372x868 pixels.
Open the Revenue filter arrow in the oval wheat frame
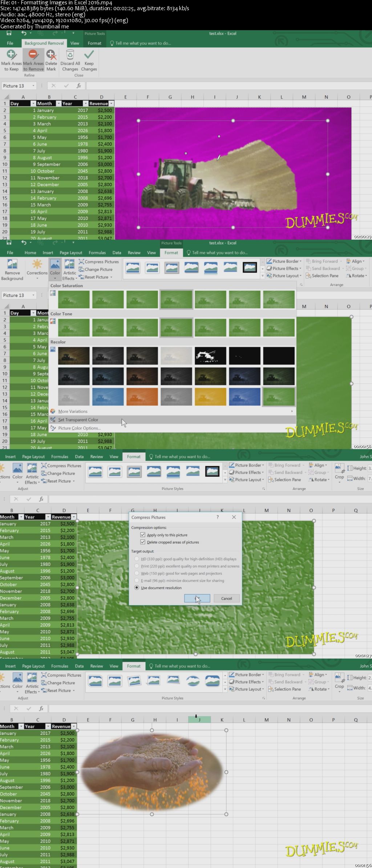click(x=74, y=726)
